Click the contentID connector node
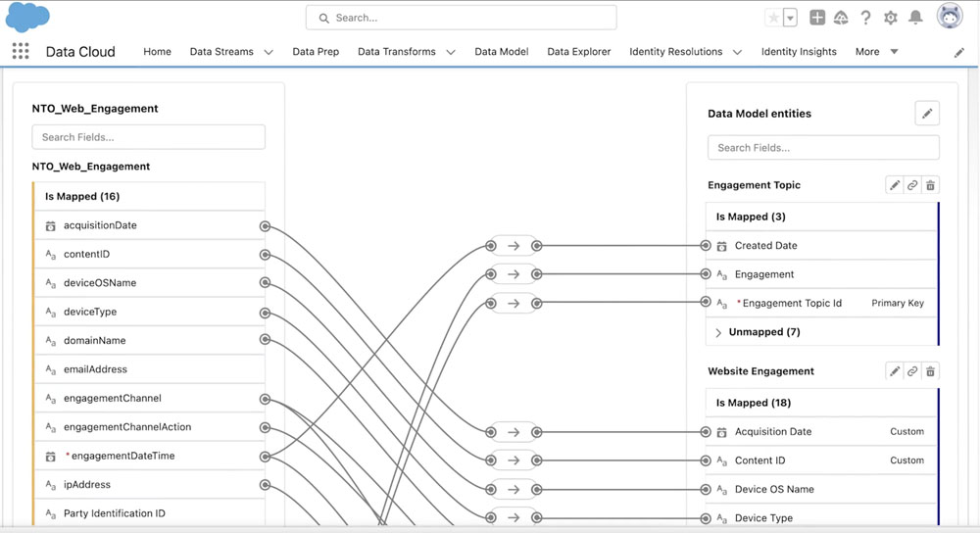 click(265, 255)
